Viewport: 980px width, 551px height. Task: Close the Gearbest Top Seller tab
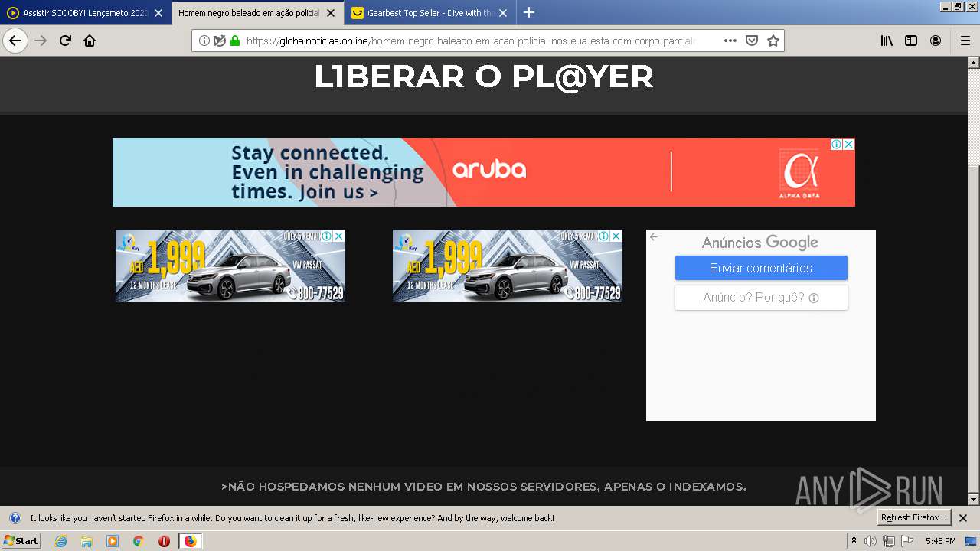[503, 13]
